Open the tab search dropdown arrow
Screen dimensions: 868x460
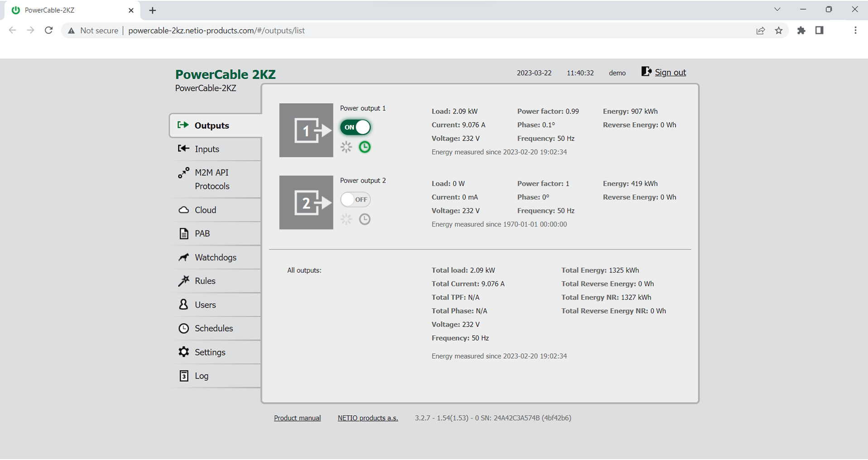point(777,9)
